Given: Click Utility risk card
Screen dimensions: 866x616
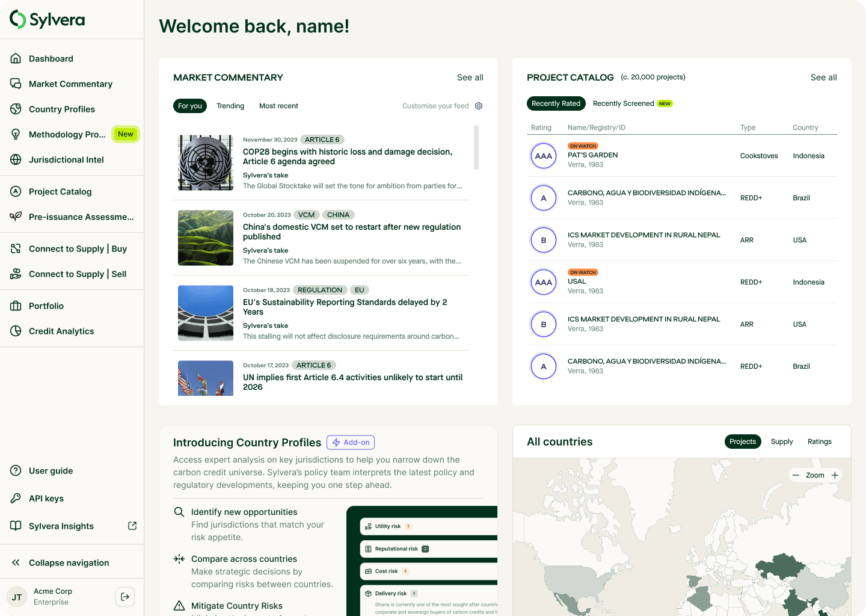Looking at the screenshot, I should 429,526.
